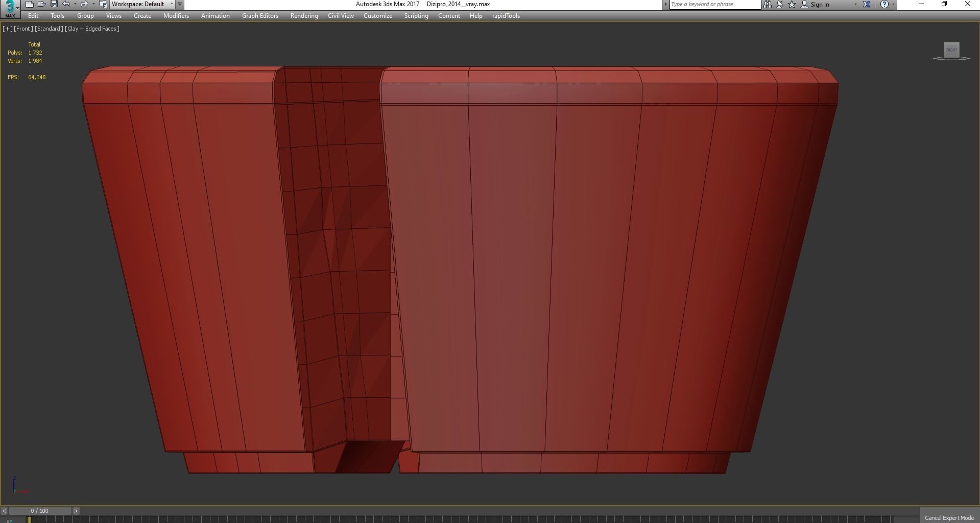Open the Edit menu

pyautogui.click(x=33, y=16)
